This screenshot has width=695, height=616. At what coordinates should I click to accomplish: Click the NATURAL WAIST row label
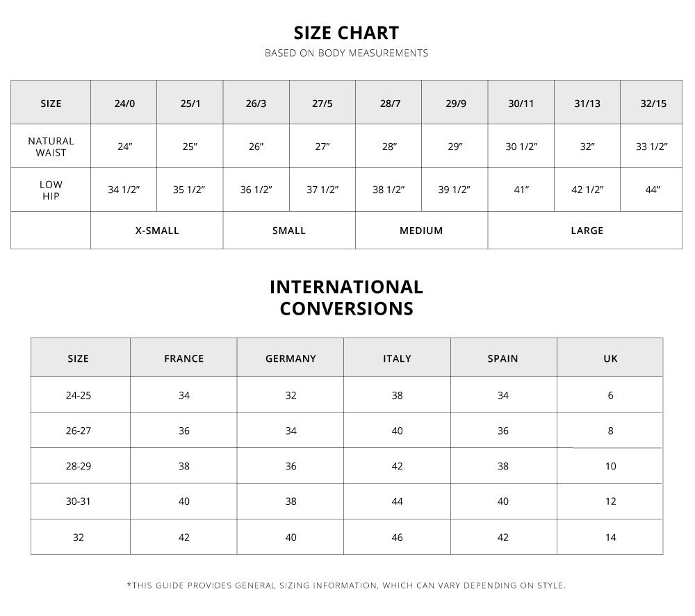pos(51,147)
